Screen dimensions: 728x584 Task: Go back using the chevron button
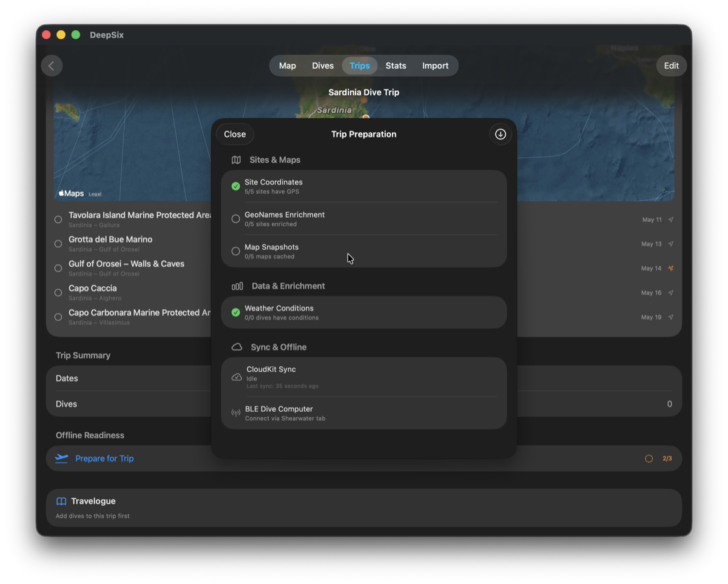coord(52,65)
